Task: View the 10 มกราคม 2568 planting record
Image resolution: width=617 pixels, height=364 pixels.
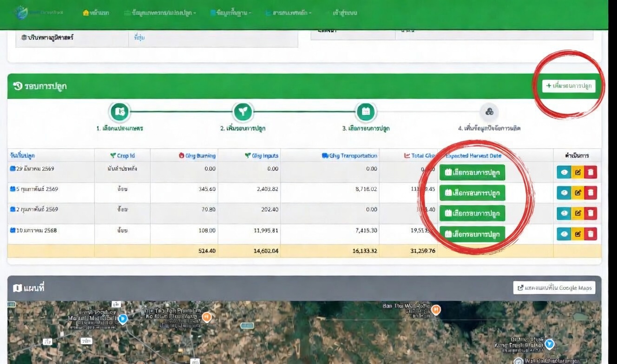Action: coord(564,234)
